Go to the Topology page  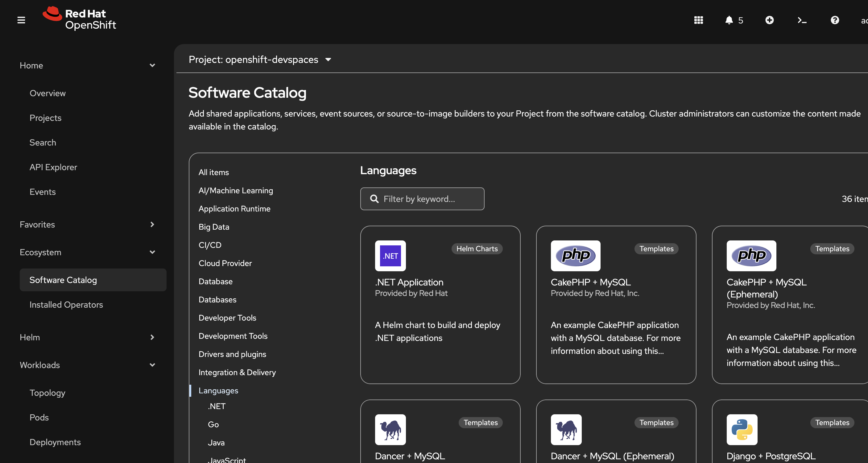pos(47,393)
